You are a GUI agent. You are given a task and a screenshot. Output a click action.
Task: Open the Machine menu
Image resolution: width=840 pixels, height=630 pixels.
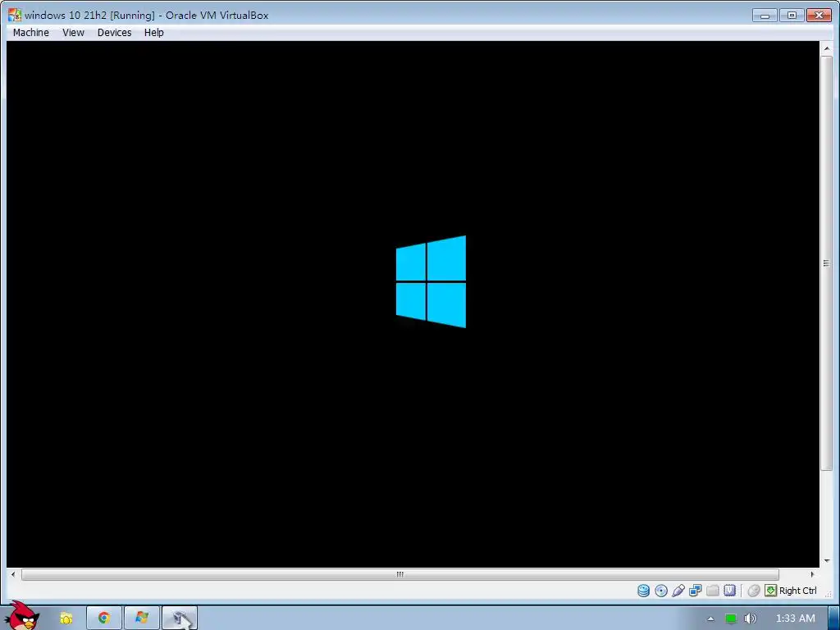point(31,33)
